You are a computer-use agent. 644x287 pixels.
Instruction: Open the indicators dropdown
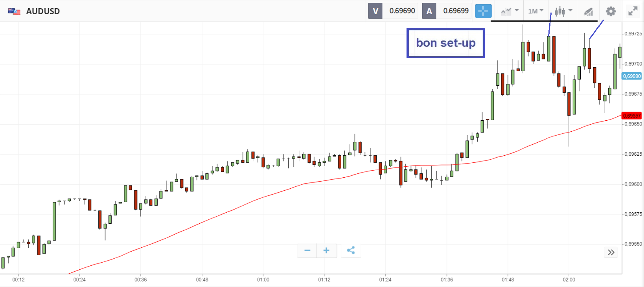[510, 11]
